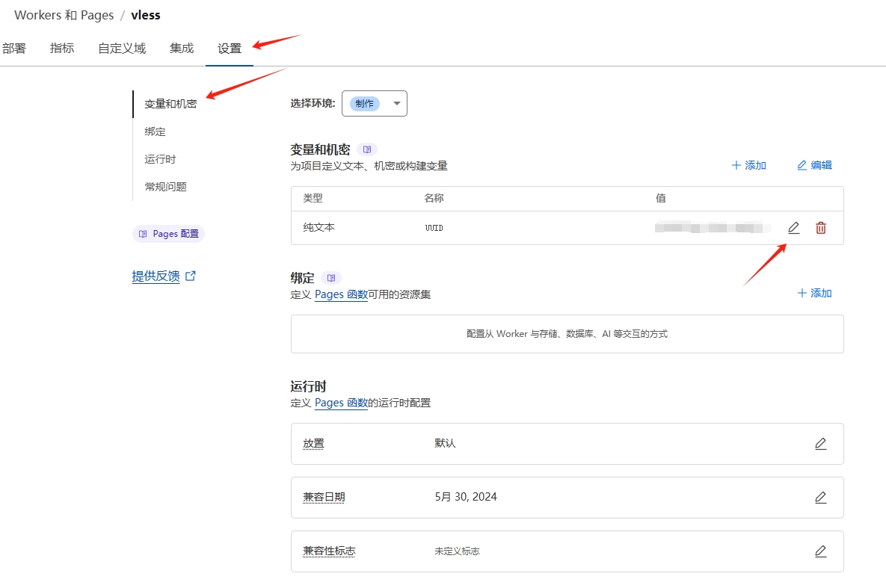886x588 pixels.
Task: Click the Pages 配置 badge
Action: [169, 234]
